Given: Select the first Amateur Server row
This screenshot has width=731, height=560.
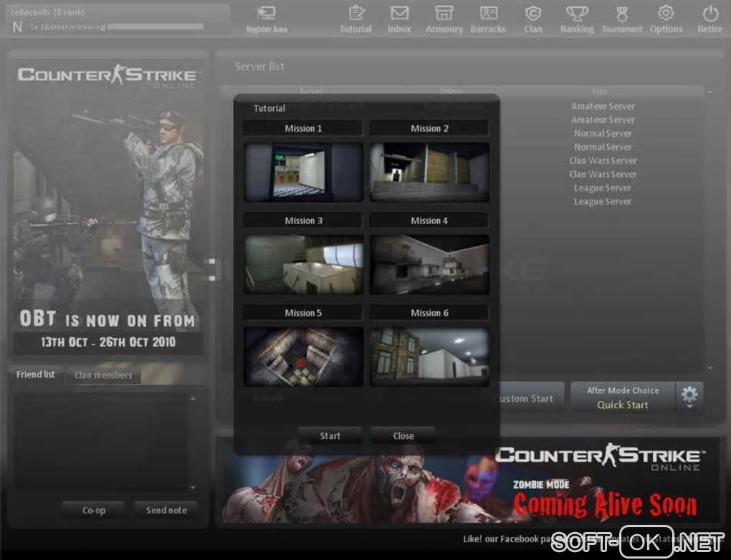Looking at the screenshot, I should [x=603, y=106].
